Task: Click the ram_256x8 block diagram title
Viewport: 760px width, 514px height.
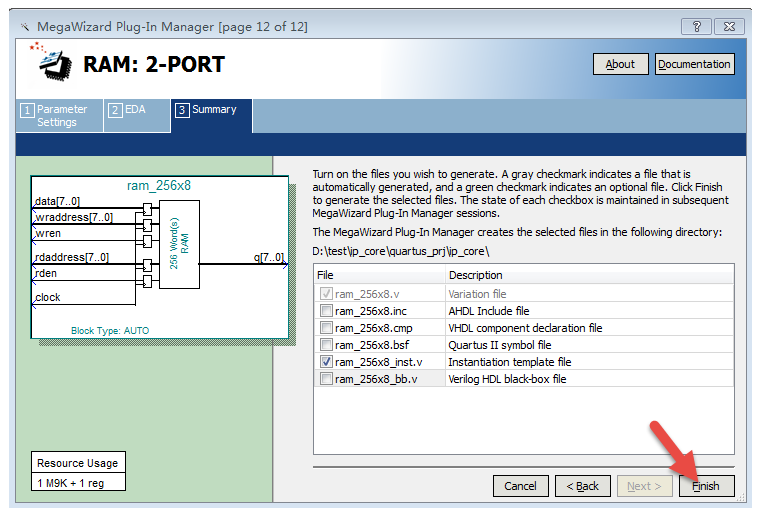Action: [x=158, y=186]
